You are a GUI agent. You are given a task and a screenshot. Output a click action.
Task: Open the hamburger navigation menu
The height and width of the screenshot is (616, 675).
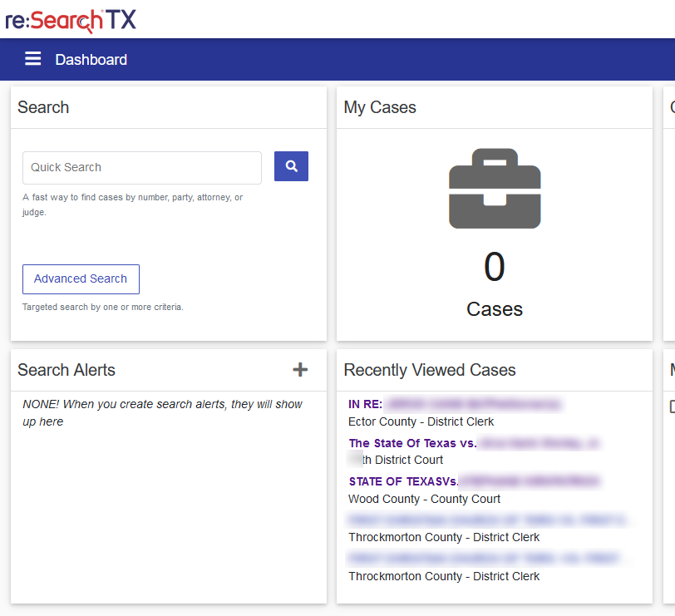click(x=33, y=59)
